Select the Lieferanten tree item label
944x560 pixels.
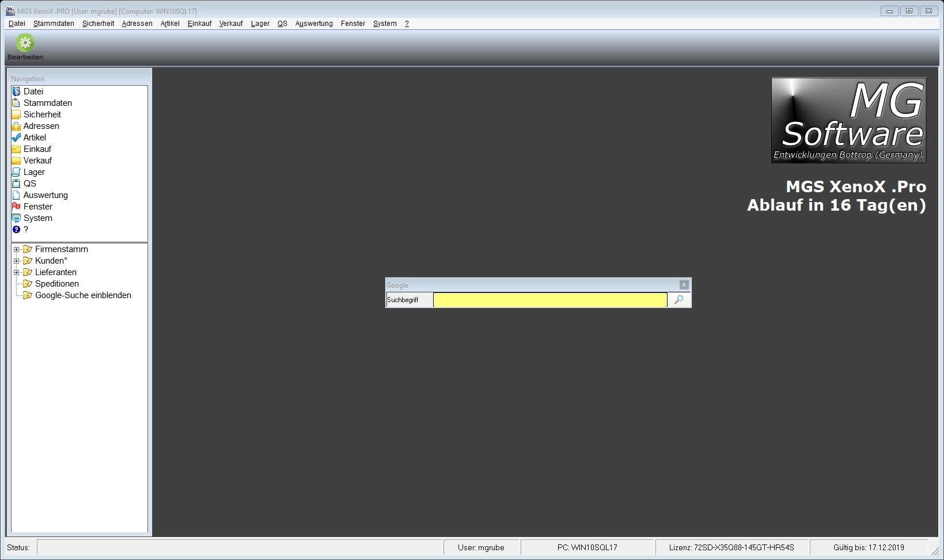click(x=56, y=272)
